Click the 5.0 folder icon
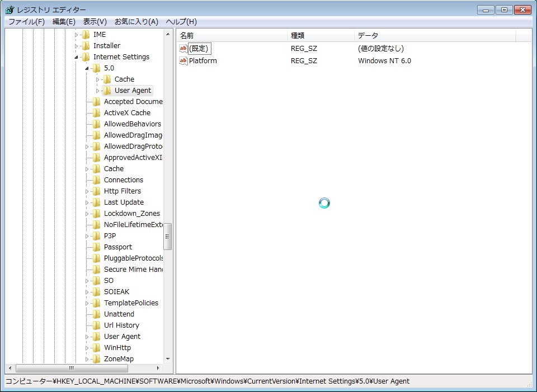Screen dimensions: 537x392 pos(96,68)
